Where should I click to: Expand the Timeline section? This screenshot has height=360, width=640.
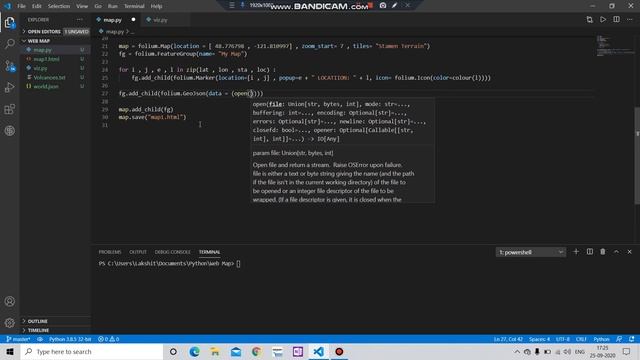[55, 330]
